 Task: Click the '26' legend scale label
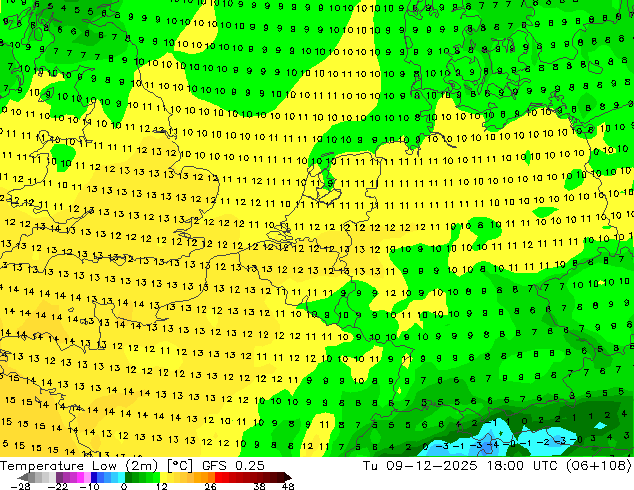coord(210,486)
